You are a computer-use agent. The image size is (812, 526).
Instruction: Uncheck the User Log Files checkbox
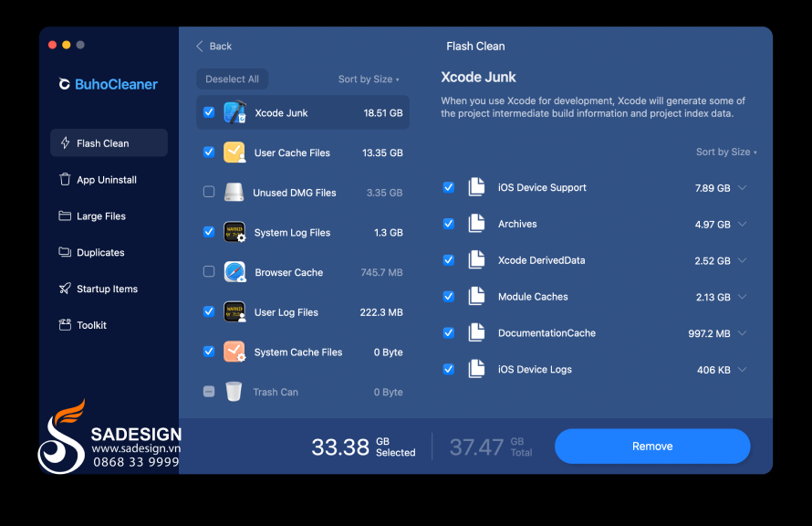tap(209, 312)
